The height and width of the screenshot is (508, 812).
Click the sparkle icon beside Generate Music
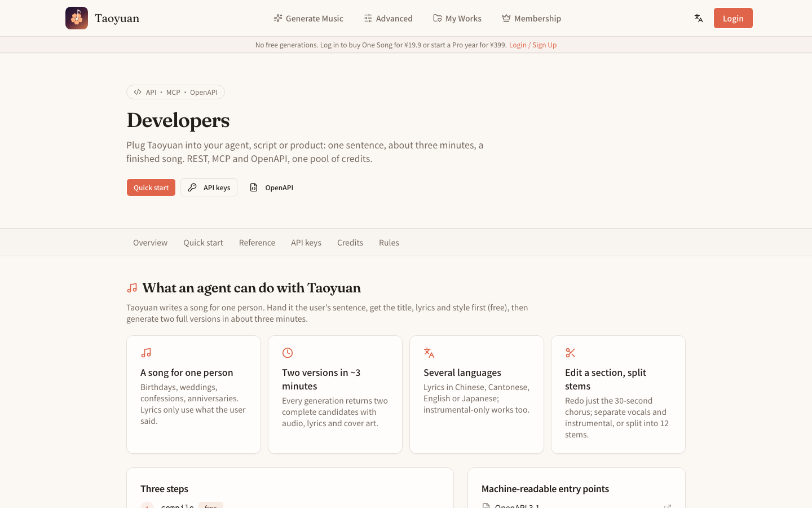[278, 18]
